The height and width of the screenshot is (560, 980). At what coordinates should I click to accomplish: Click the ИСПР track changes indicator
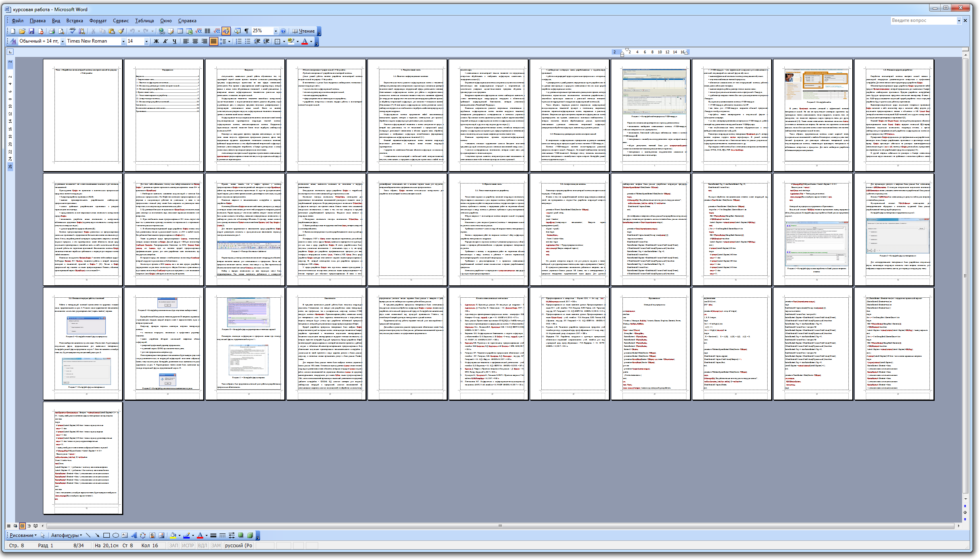click(188, 546)
